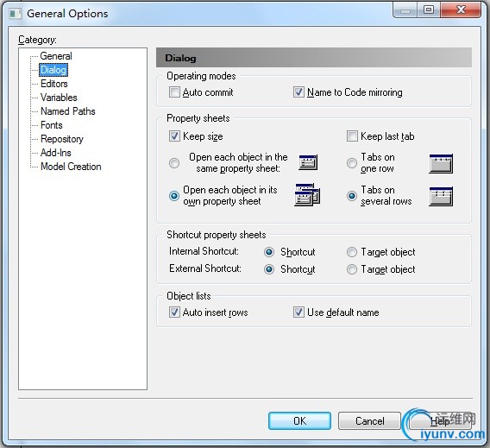Click the tabs on several rows illustration icon

coord(441,196)
